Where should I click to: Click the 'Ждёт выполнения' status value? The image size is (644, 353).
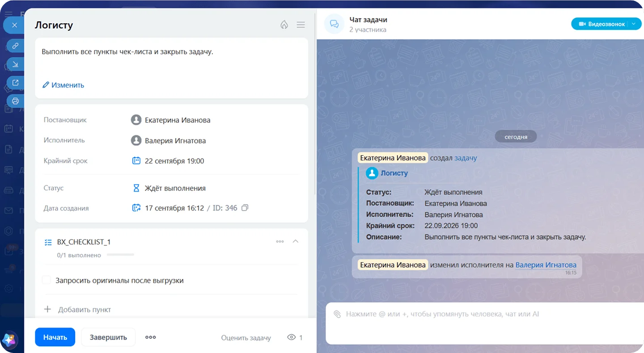click(175, 188)
